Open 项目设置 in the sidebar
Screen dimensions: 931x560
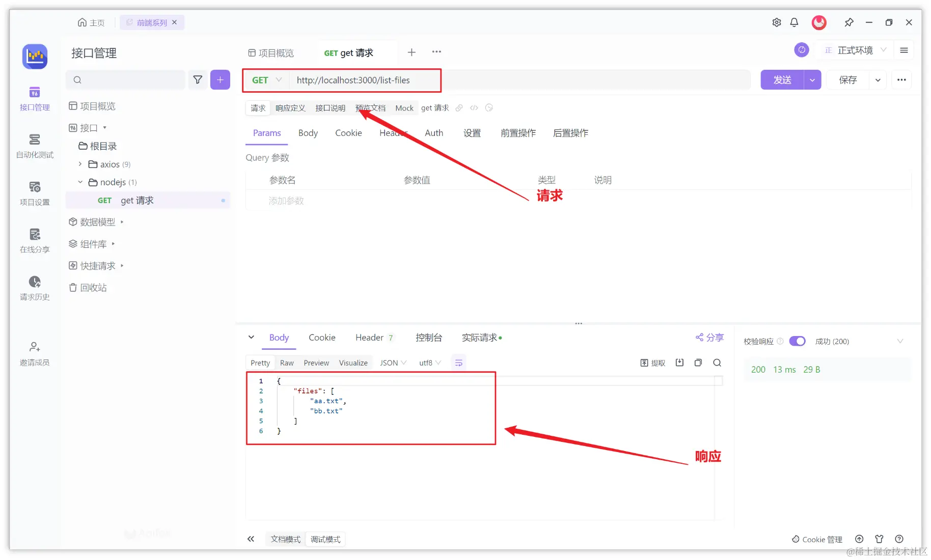click(35, 193)
